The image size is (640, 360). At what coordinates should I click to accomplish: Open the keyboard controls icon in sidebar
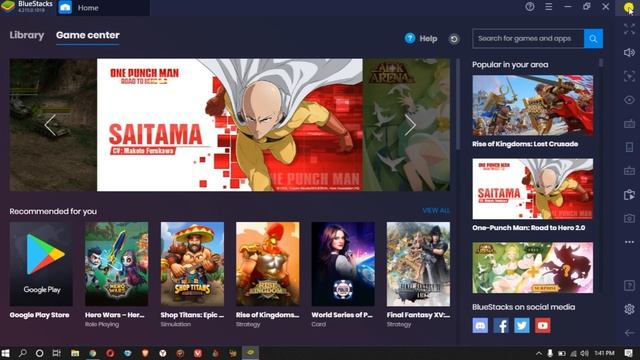[x=629, y=124]
